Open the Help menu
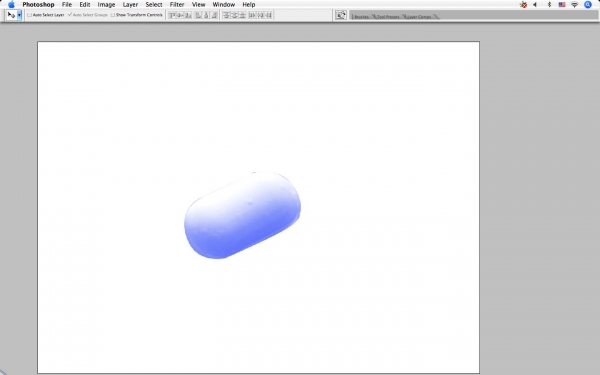Screen dimensions: 600x375 pos(248,5)
